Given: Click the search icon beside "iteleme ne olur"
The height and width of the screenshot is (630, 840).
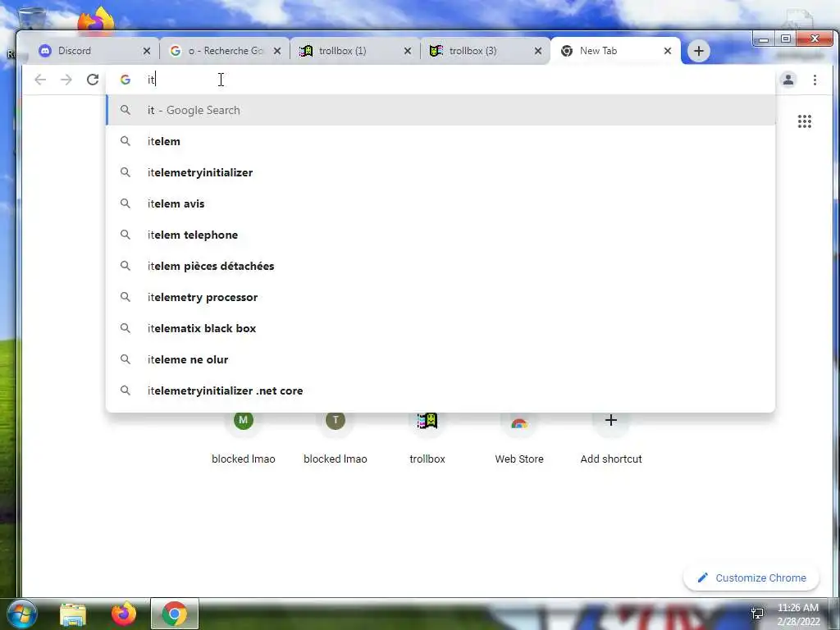Looking at the screenshot, I should (126, 359).
